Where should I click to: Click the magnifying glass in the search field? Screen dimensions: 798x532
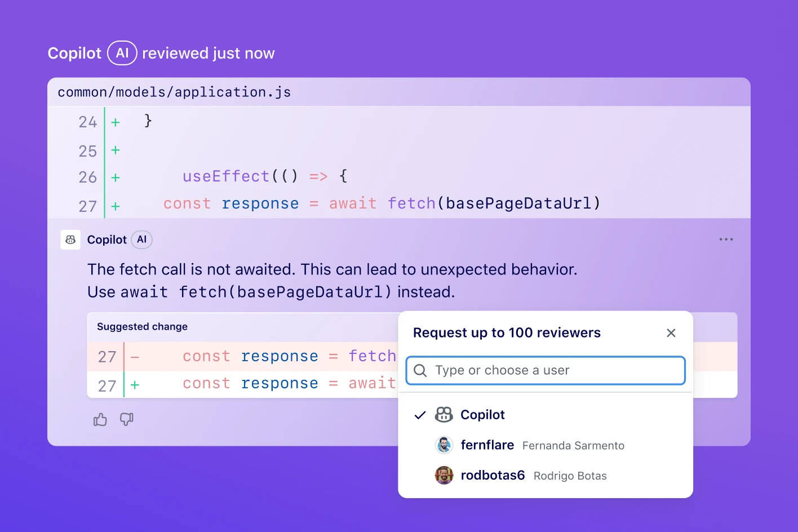click(x=420, y=370)
